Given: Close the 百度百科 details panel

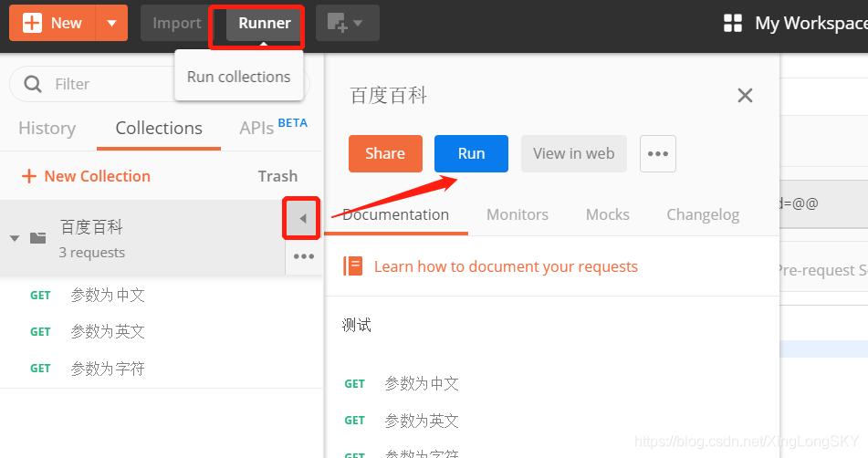Looking at the screenshot, I should tap(745, 96).
